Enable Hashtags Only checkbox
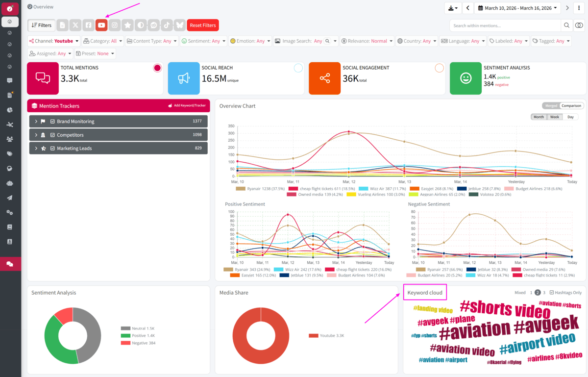588x377 pixels. click(x=552, y=293)
